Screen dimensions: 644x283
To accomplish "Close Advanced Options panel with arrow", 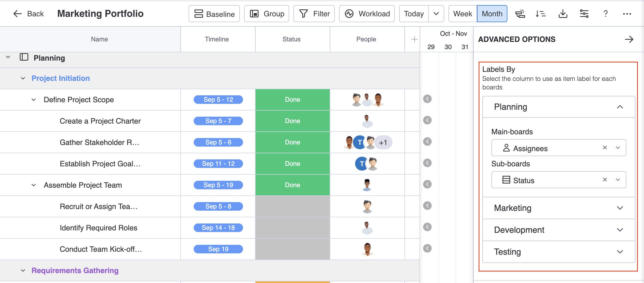I will (629, 40).
